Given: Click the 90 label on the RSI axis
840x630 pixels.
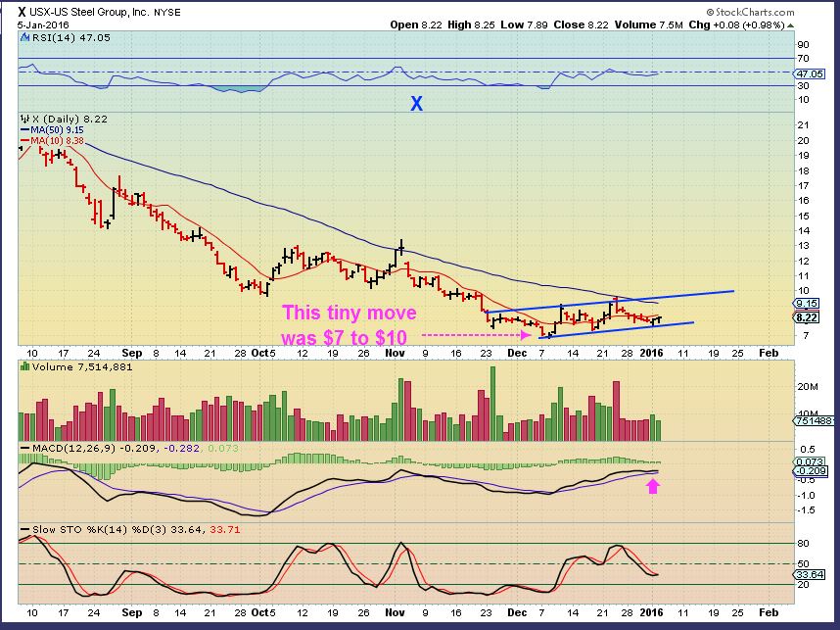Looking at the screenshot, I should tap(803, 44).
